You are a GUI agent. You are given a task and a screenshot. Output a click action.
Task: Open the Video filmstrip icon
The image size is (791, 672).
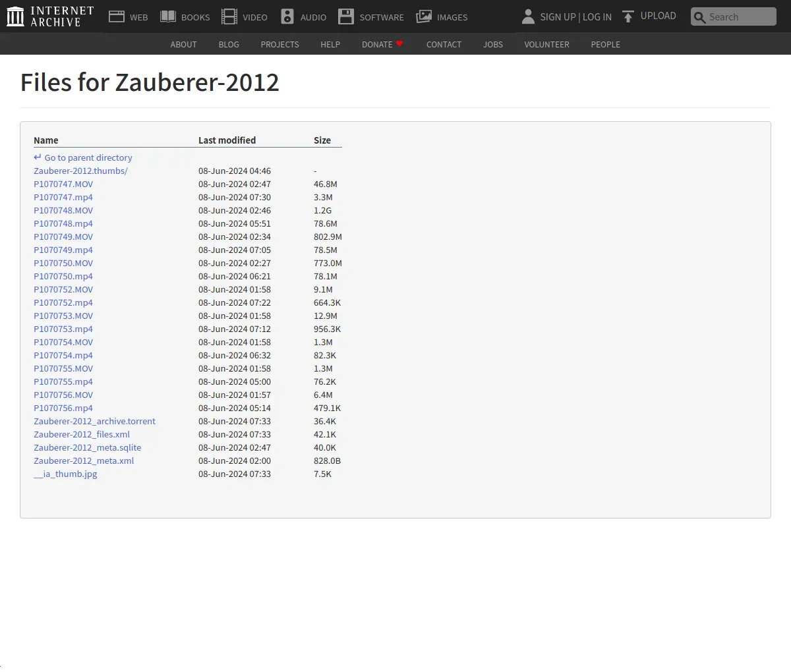coord(229,16)
